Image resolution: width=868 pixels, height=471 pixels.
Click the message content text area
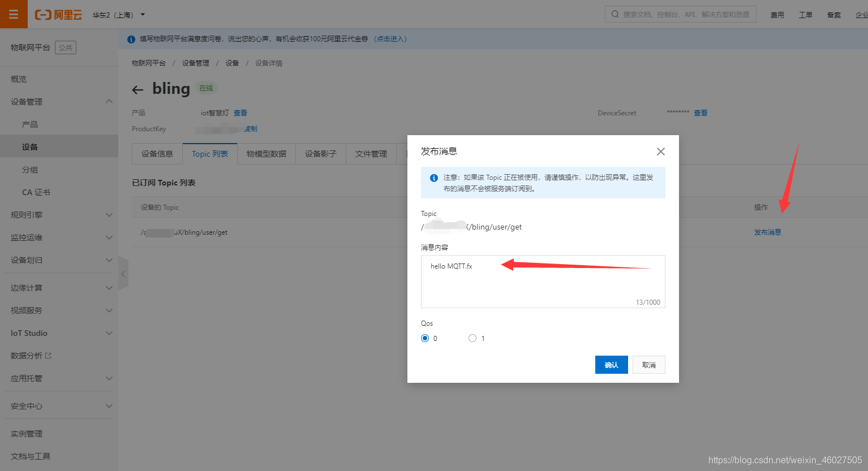[543, 282]
